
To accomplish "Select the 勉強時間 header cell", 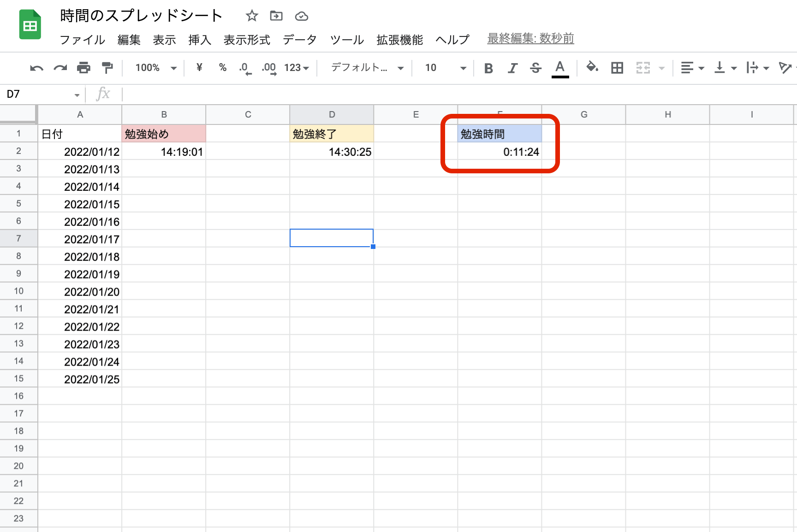I will (500, 134).
